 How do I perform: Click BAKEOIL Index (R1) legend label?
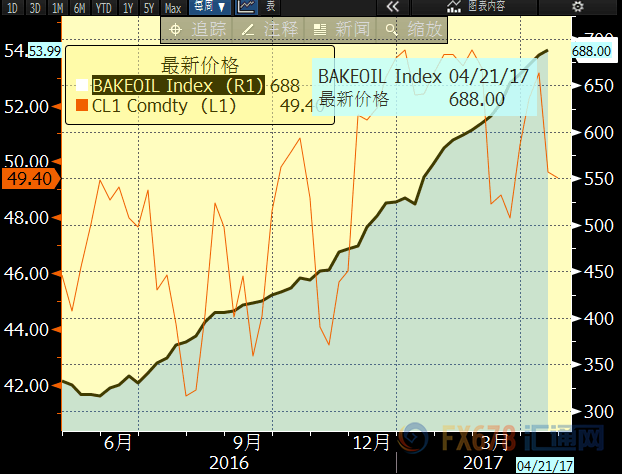point(177,86)
